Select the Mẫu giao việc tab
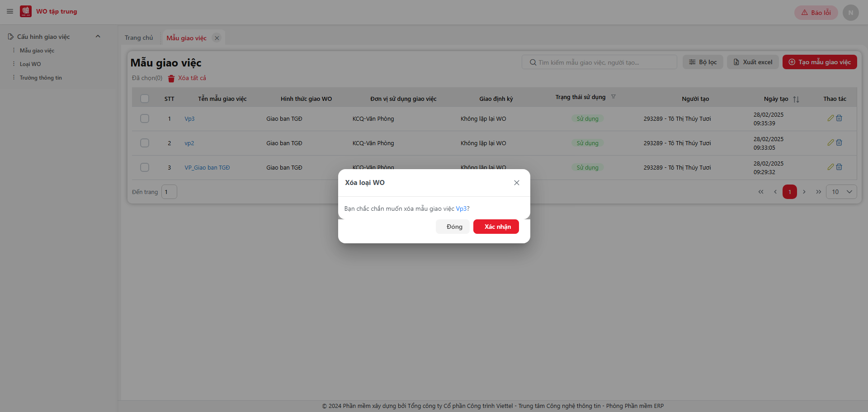This screenshot has height=412, width=868. coord(186,38)
